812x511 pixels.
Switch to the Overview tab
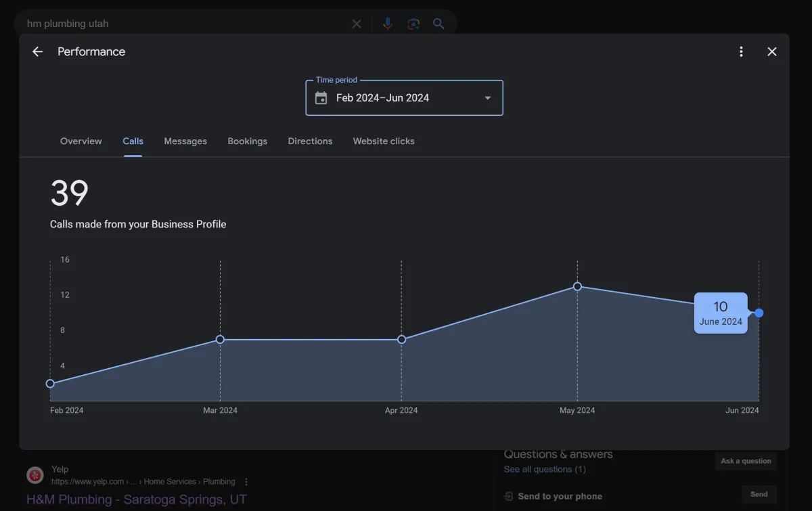81,141
